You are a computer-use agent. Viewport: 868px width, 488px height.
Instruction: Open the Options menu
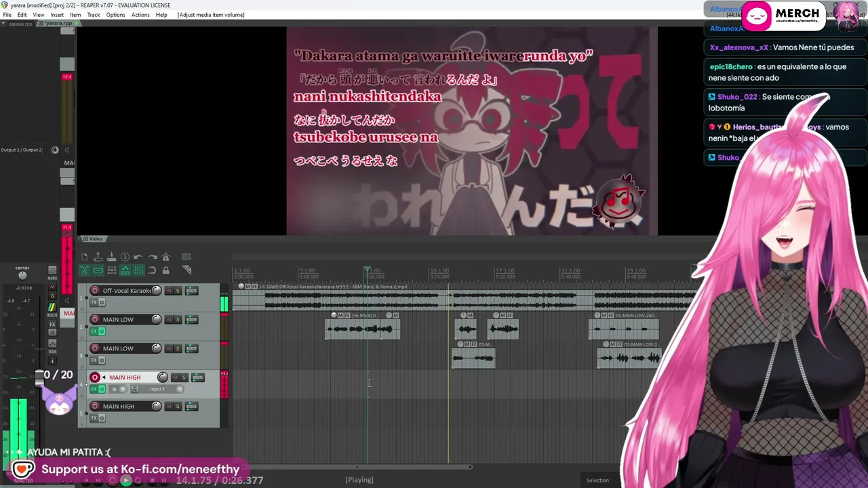[x=115, y=15]
